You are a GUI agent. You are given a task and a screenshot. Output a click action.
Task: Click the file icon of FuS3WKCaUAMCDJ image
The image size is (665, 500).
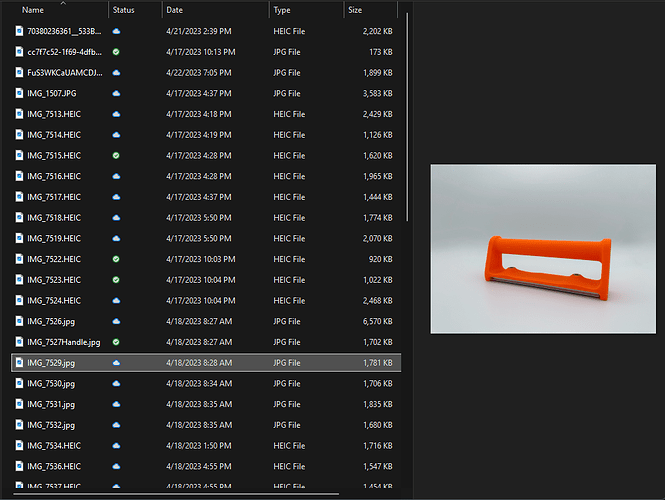tap(19, 73)
